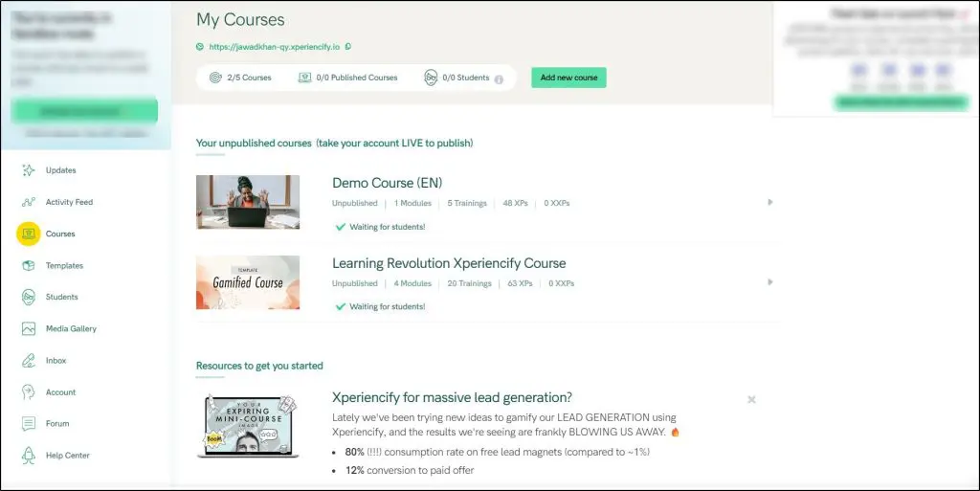Open the Account menu item

click(60, 392)
